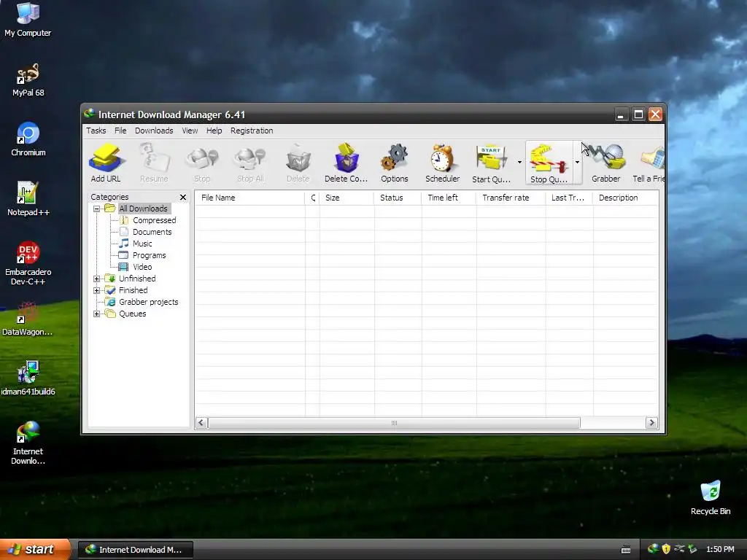Open the Stop Queue dropdown arrow
747x560 pixels.
click(x=577, y=163)
